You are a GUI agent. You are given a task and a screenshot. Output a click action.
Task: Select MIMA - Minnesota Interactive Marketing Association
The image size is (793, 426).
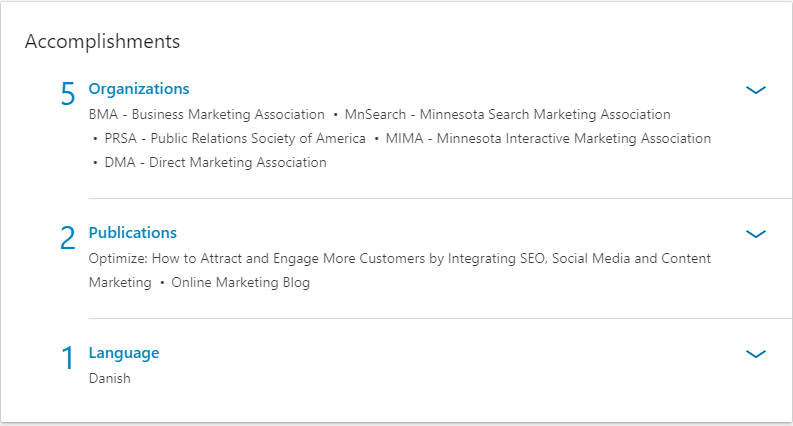[x=548, y=139]
